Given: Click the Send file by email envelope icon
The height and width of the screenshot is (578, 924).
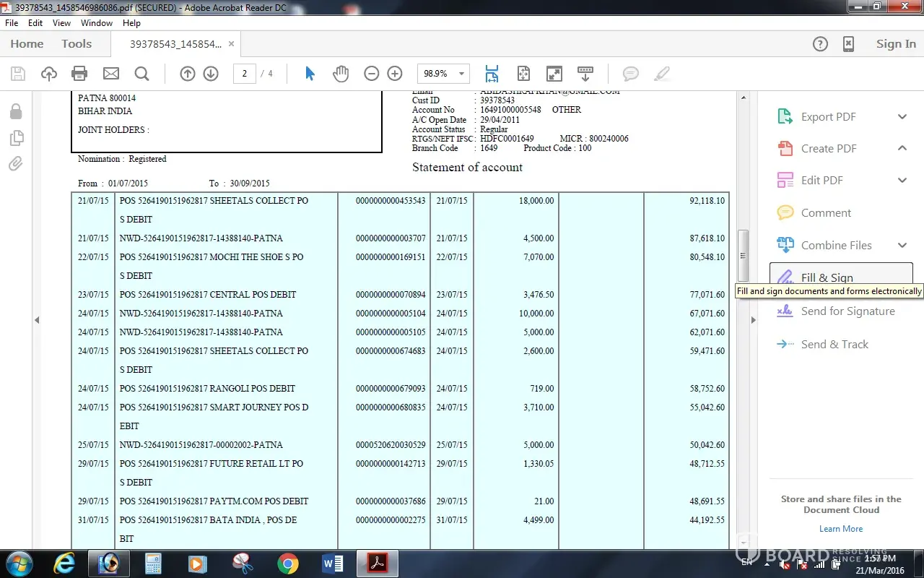Looking at the screenshot, I should pos(110,74).
